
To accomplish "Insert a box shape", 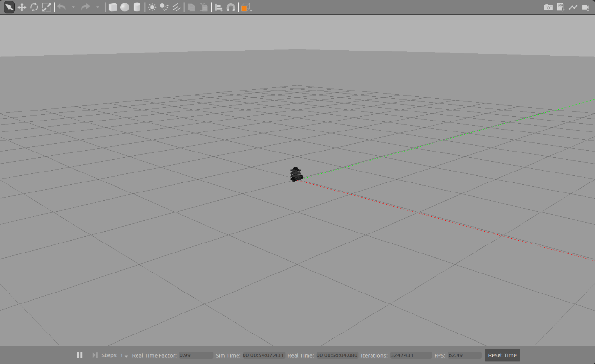I will coord(113,7).
